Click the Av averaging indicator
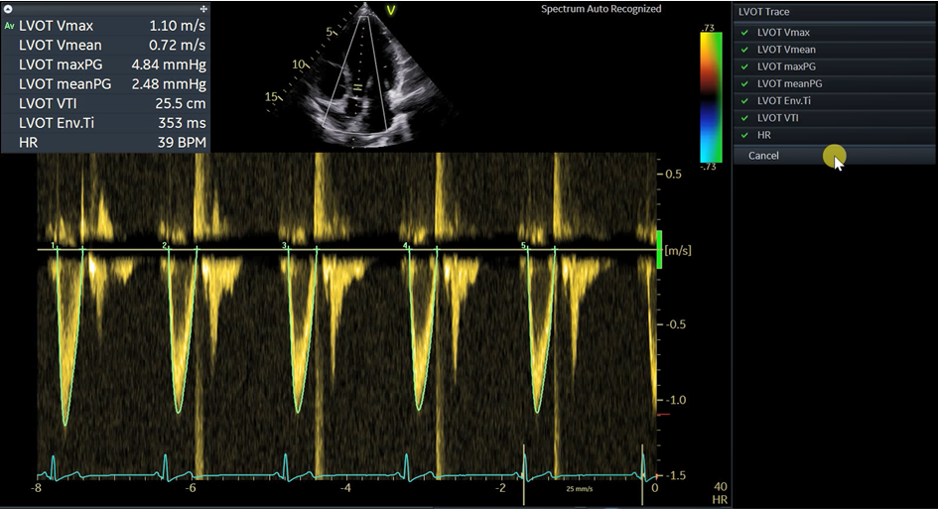This screenshot has width=938, height=509. point(9,26)
